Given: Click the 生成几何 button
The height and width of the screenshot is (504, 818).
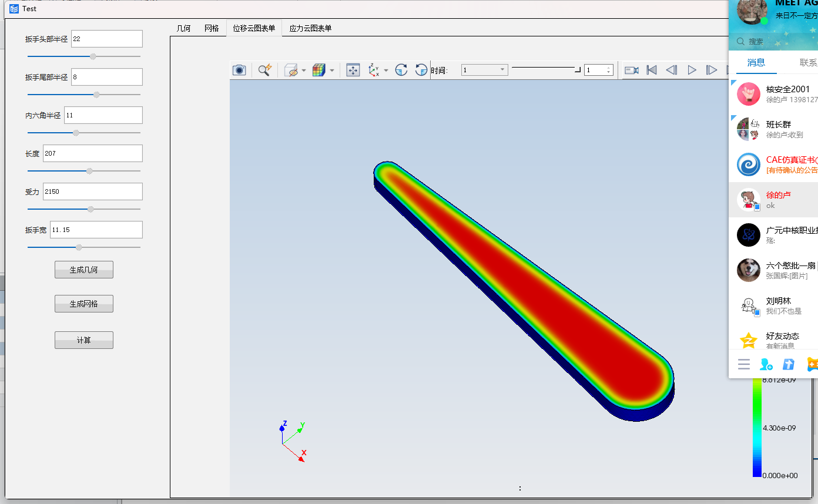Looking at the screenshot, I should 84,270.
